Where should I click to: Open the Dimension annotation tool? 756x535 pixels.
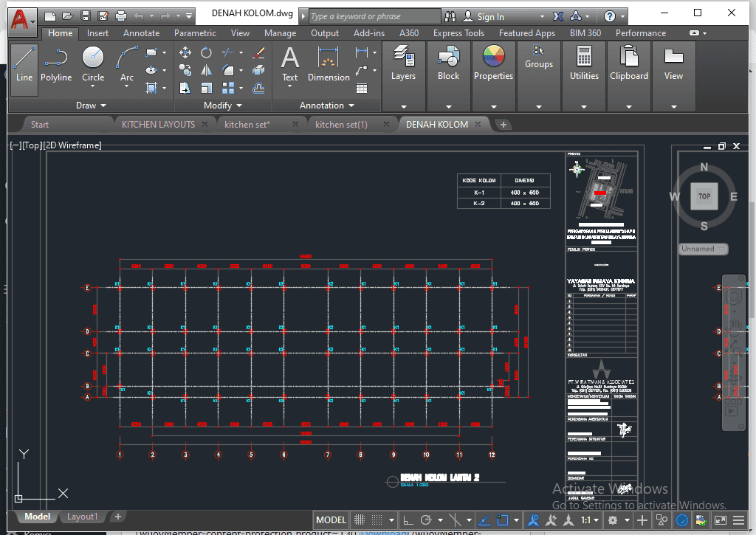tap(329, 63)
